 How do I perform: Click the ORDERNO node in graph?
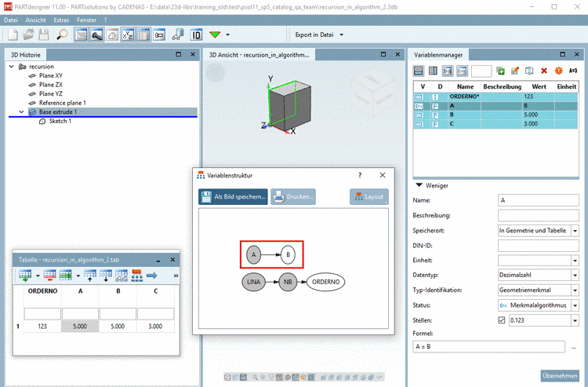click(326, 282)
